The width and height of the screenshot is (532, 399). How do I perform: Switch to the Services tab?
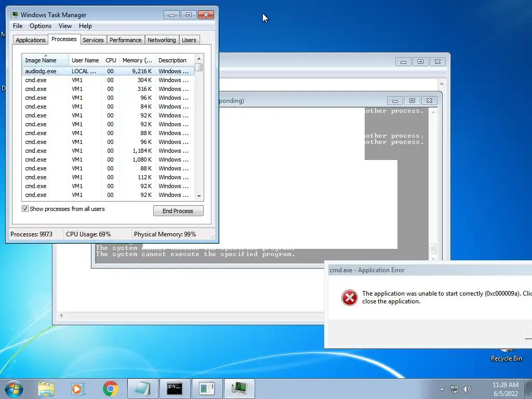coord(94,40)
